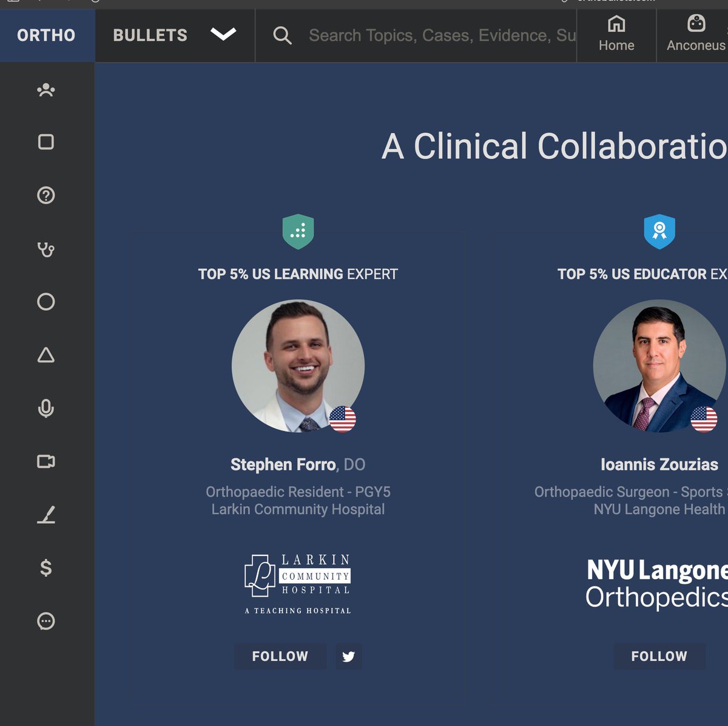Click the Ioannis Zouzias name link

pyautogui.click(x=659, y=464)
